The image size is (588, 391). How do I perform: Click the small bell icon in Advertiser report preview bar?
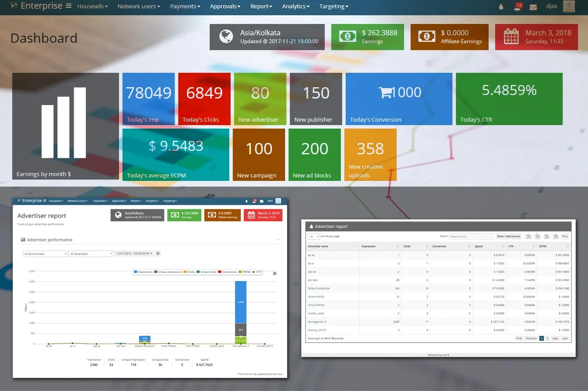[255, 201]
